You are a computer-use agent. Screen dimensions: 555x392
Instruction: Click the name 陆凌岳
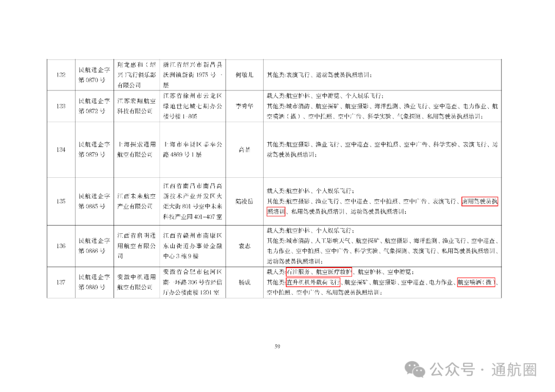[x=245, y=201]
